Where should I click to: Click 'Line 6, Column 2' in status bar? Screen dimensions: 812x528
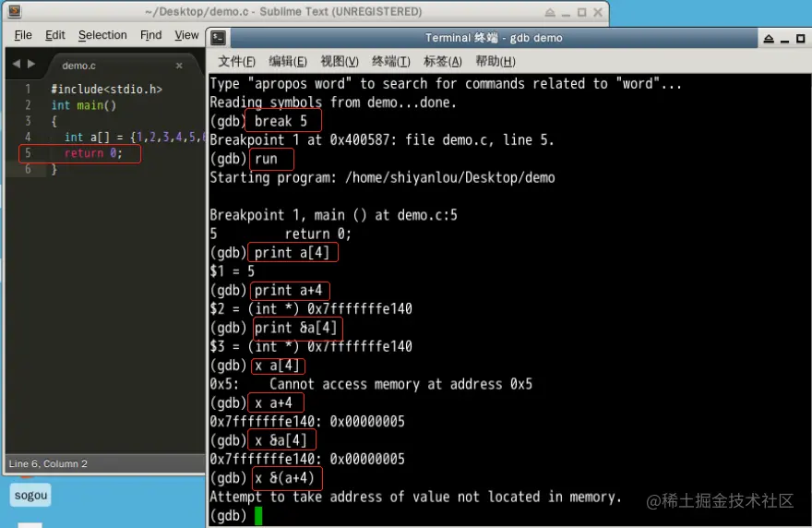click(48, 463)
